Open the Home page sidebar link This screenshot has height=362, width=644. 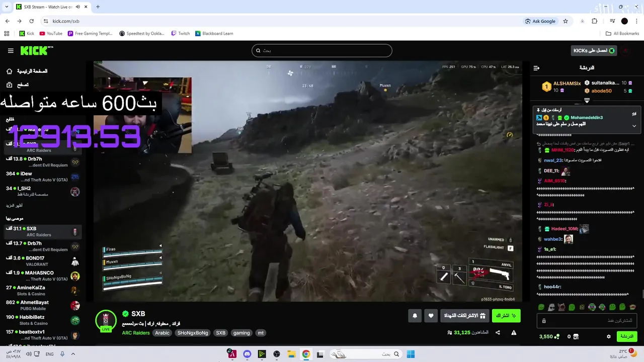[x=28, y=71]
